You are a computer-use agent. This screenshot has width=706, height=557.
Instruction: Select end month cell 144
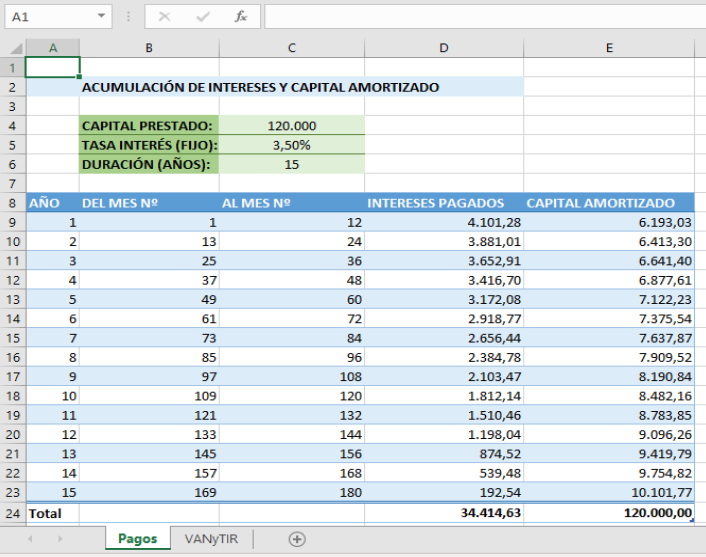coord(292,435)
